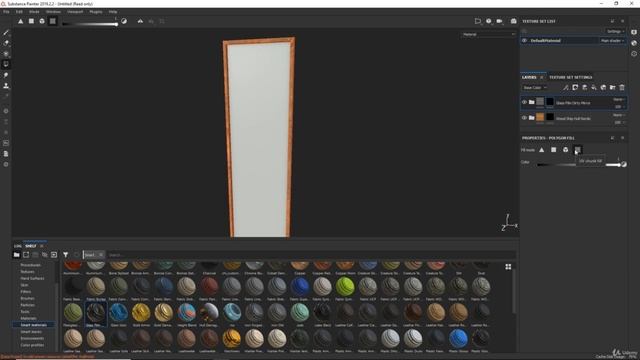
Task: Open the Base Color channel dropdown
Action: pyautogui.click(x=534, y=87)
